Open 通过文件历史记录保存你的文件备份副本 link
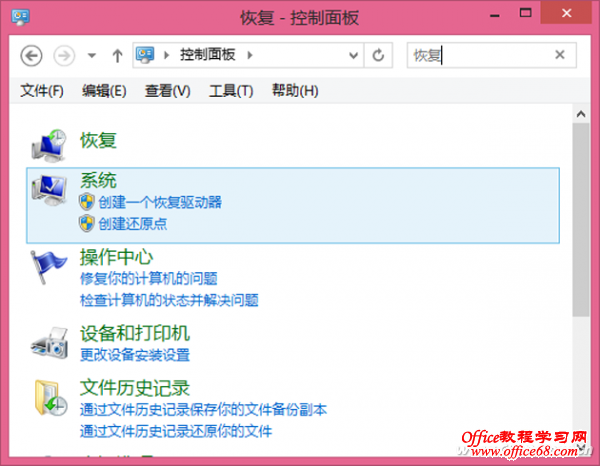 pos(204,409)
